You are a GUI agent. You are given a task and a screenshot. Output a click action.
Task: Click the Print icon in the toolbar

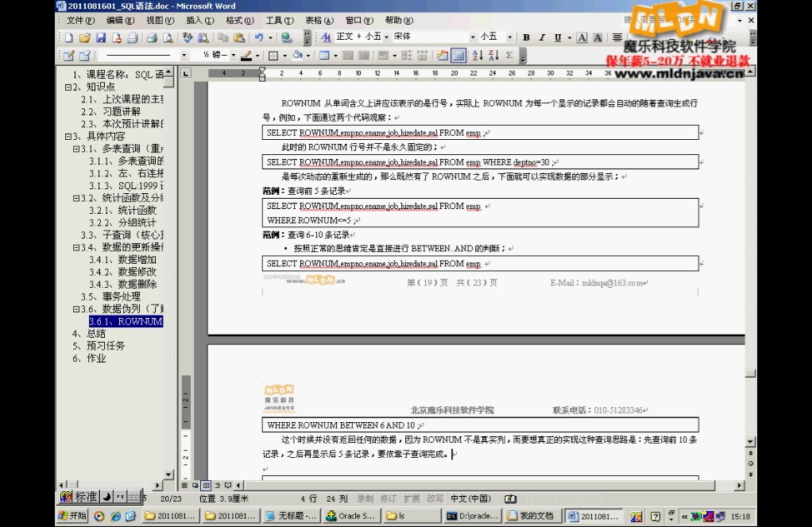tap(152, 38)
